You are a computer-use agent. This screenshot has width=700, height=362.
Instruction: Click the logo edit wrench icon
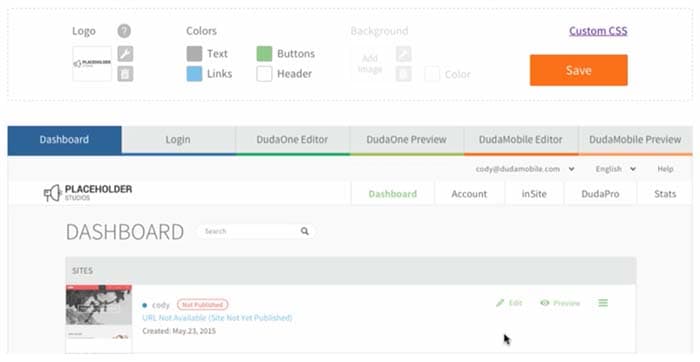(x=125, y=54)
